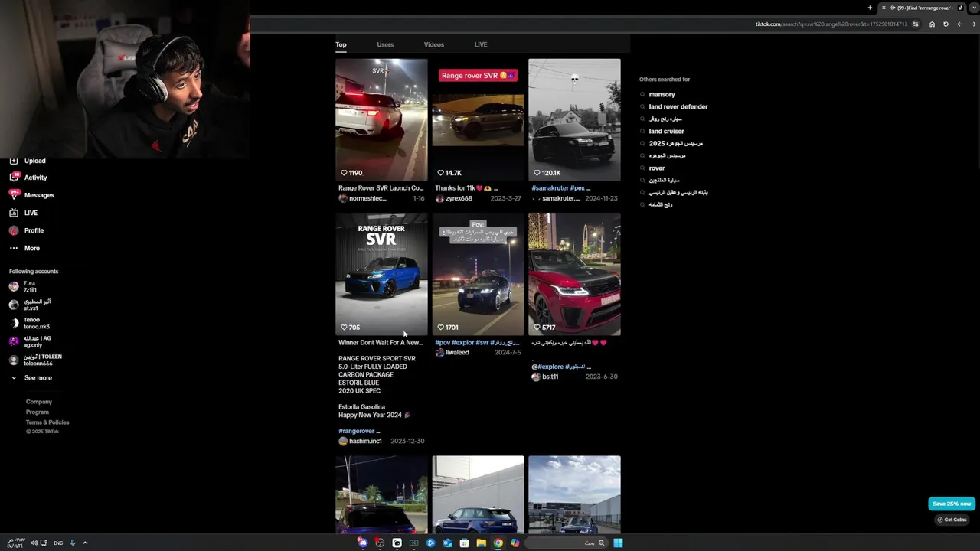Open night Pov video with 1701 likes
Screen dimensions: 980x551
coord(478,274)
